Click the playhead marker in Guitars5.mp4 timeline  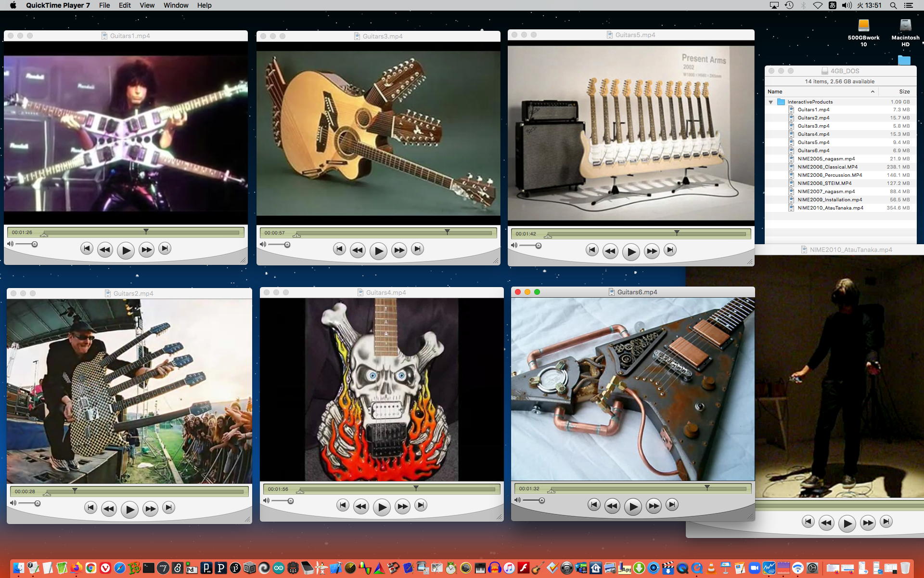point(677,233)
